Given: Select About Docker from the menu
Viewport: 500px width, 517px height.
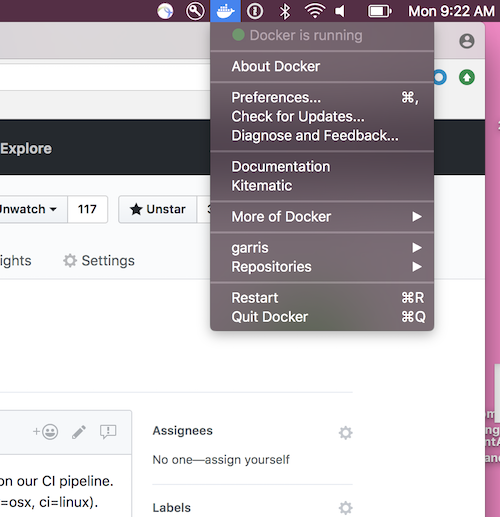Looking at the screenshot, I should [322, 66].
